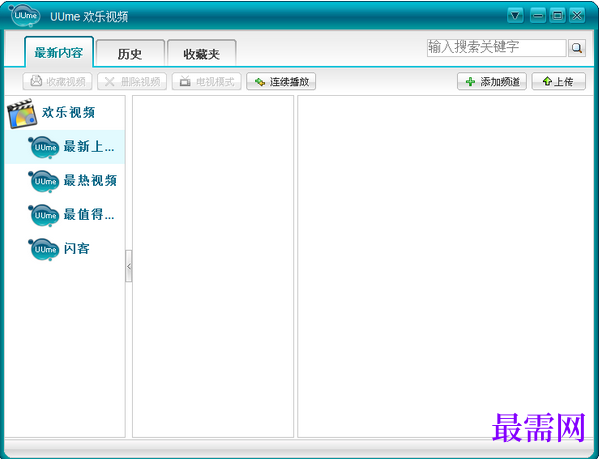Click the UUme icon beside 最新上...
Screen dimensions: 604x459
click(x=44, y=147)
